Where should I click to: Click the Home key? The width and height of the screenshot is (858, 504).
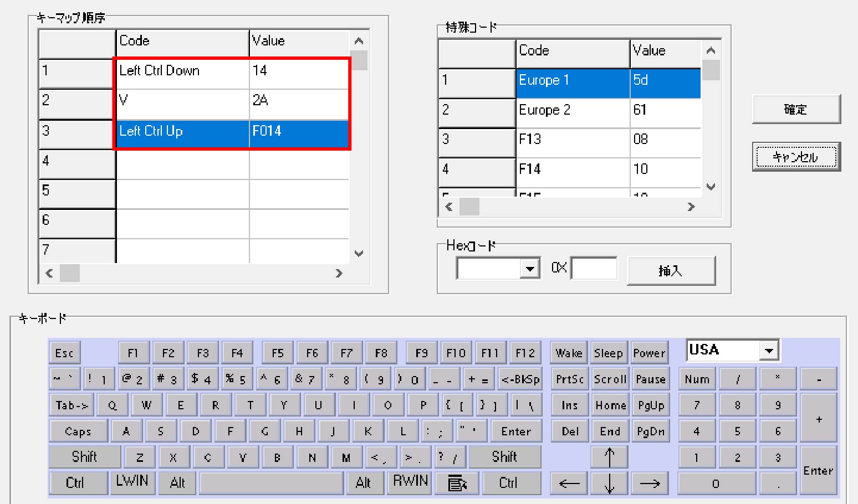[x=610, y=405]
